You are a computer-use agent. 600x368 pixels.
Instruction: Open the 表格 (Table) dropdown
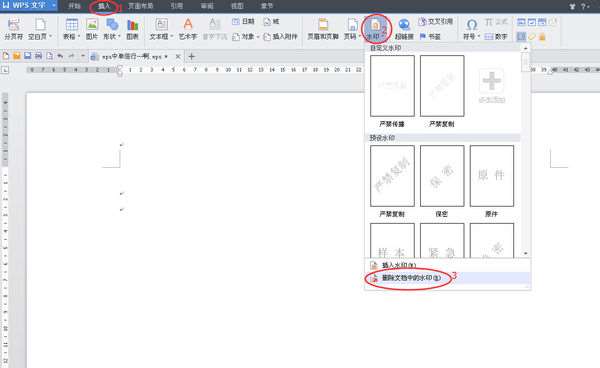(x=72, y=29)
